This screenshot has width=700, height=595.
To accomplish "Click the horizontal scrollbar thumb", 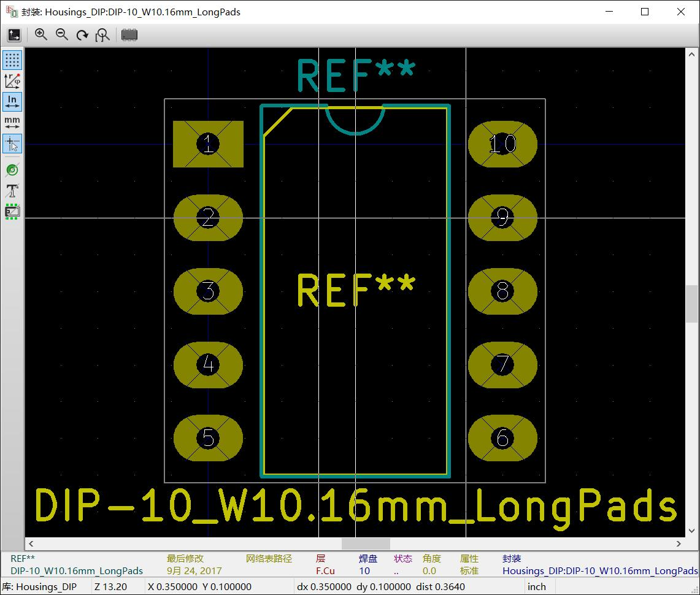I will click(x=366, y=543).
